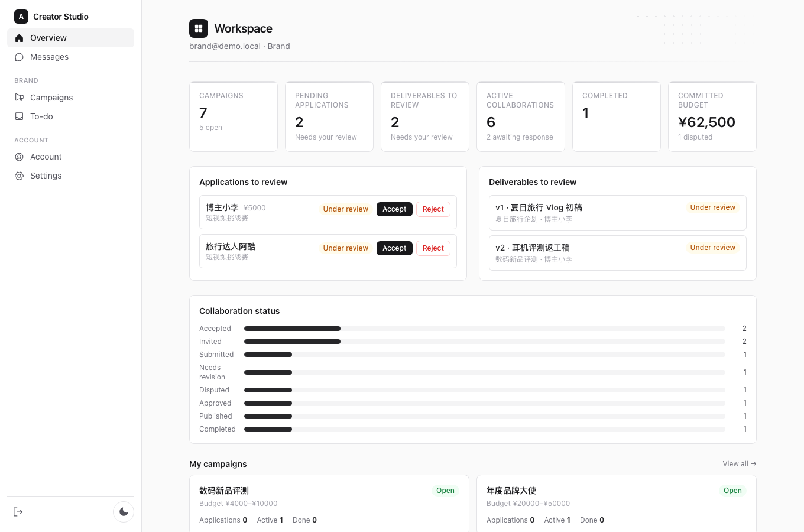Open Deliverables to Review stat card
Image resolution: width=804 pixels, height=532 pixels.
425,116
